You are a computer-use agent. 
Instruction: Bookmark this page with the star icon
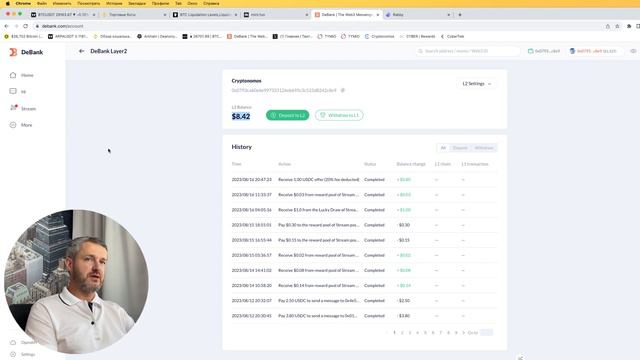click(x=617, y=26)
